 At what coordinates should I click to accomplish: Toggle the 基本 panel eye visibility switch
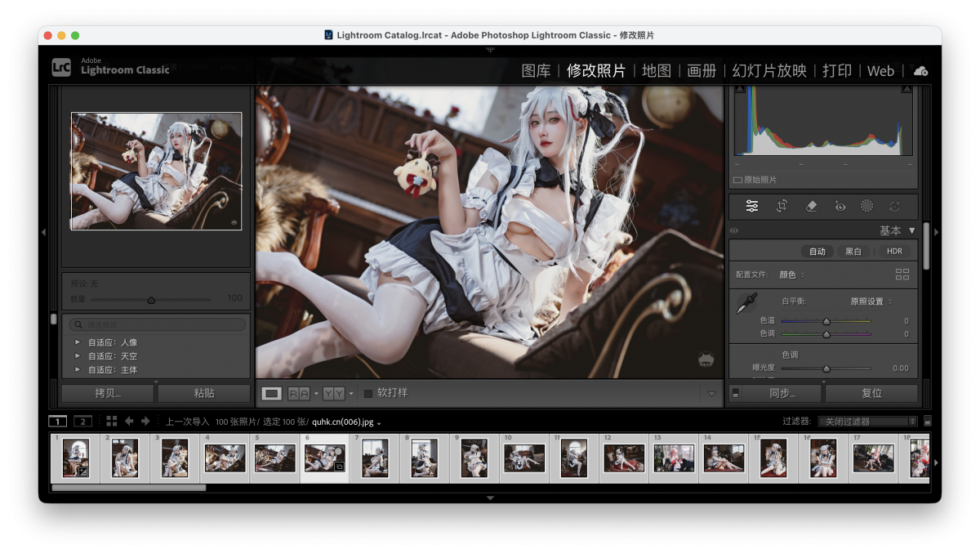pyautogui.click(x=734, y=231)
